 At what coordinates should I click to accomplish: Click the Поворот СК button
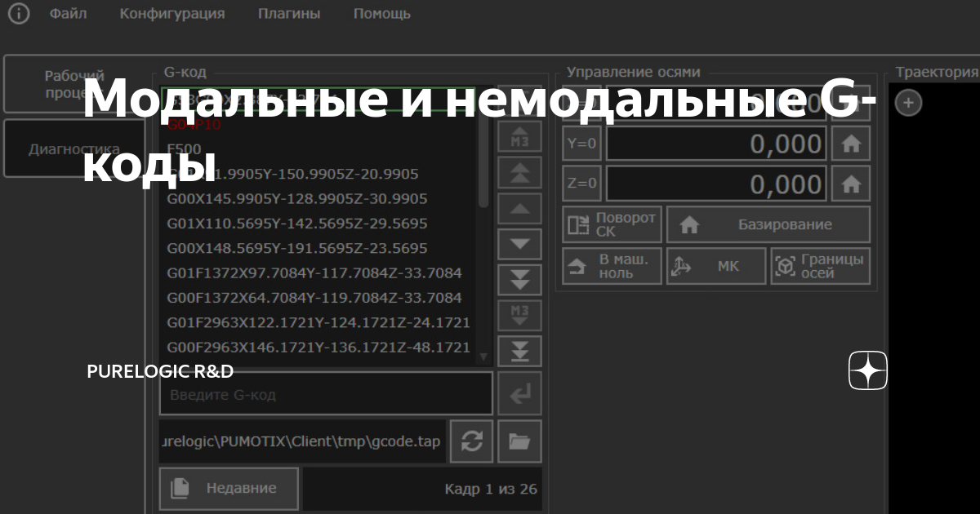(612, 224)
